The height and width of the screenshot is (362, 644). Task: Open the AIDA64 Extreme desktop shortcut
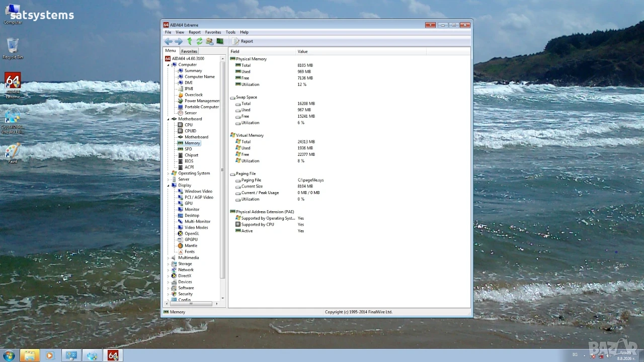13,85
